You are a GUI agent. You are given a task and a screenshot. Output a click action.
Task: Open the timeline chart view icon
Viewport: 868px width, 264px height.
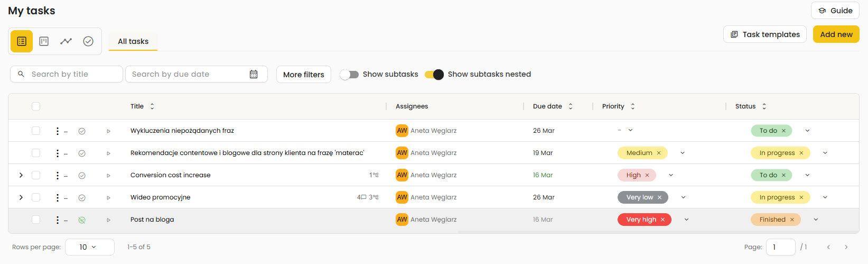click(x=66, y=41)
